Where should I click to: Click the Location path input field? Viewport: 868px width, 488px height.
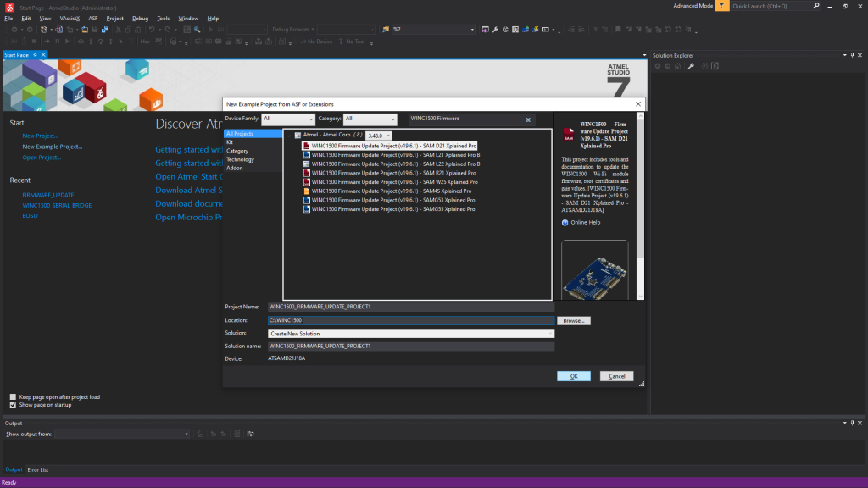click(411, 320)
